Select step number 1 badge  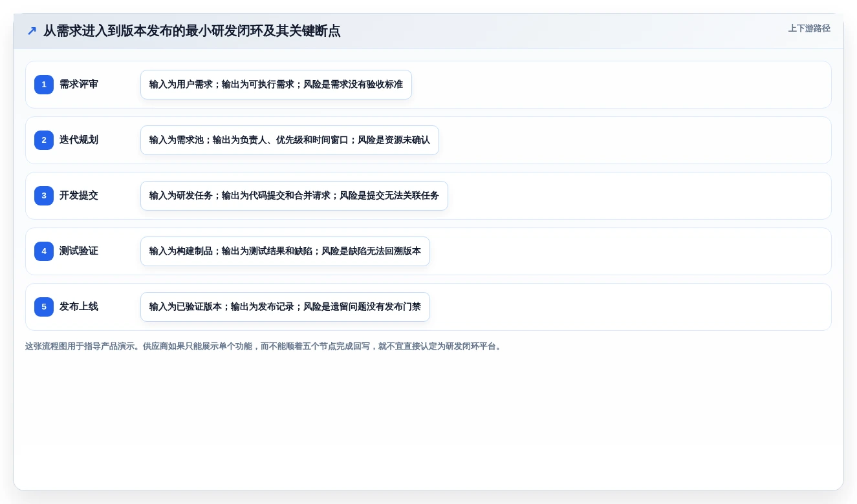tap(44, 85)
